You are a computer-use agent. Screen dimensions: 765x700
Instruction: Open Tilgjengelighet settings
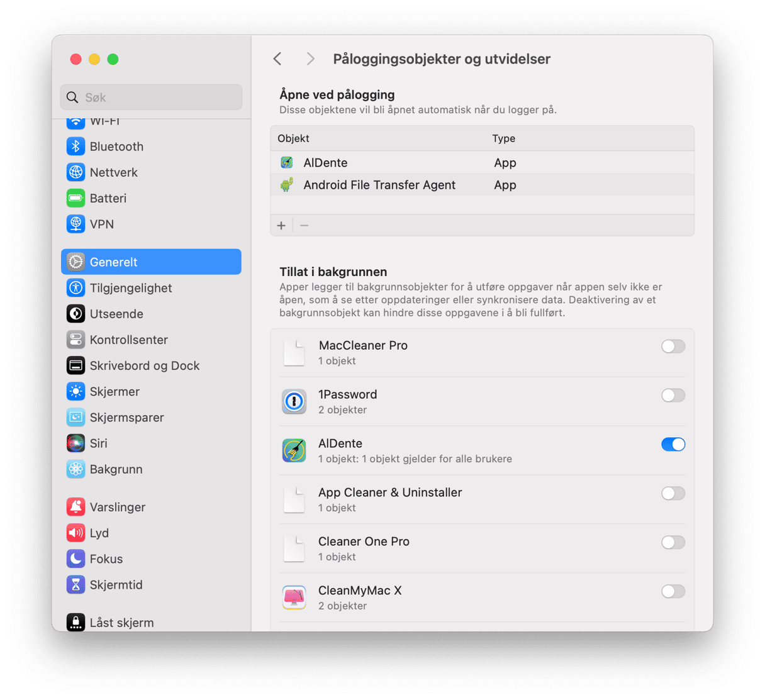pyautogui.click(x=151, y=288)
